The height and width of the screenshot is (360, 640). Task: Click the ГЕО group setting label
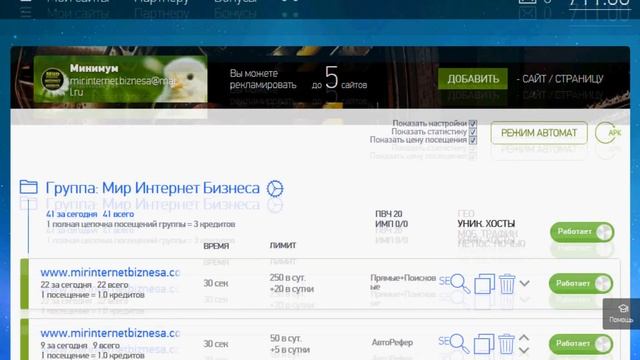(466, 214)
